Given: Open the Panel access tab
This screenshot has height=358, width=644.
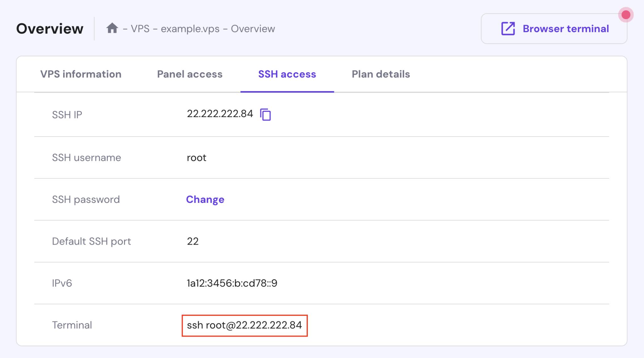Looking at the screenshot, I should [x=190, y=74].
